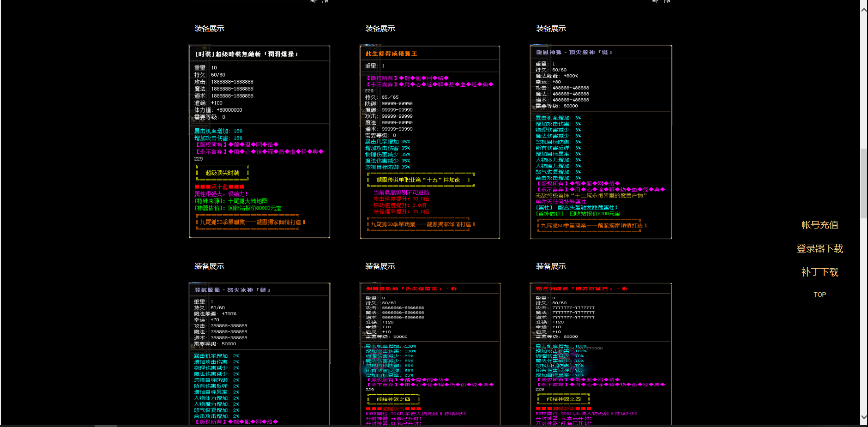868x427 pixels.
Task: Click 幸运: +70 stat line
Action: [206, 319]
